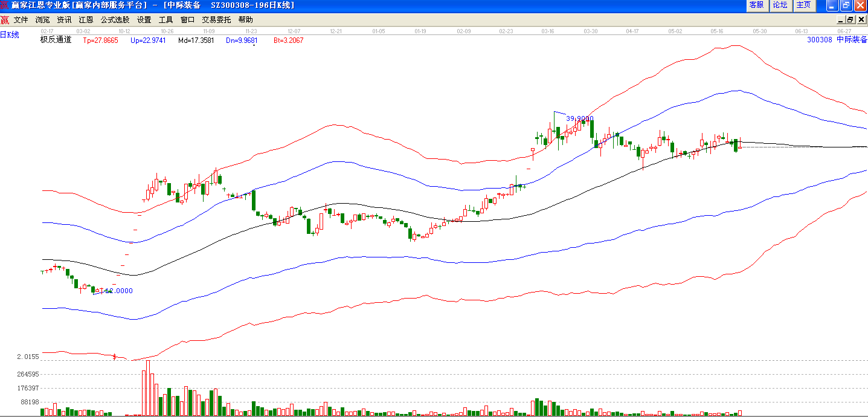Click the 10-26 date marker on time axis
The height and width of the screenshot is (417, 868).
click(167, 31)
